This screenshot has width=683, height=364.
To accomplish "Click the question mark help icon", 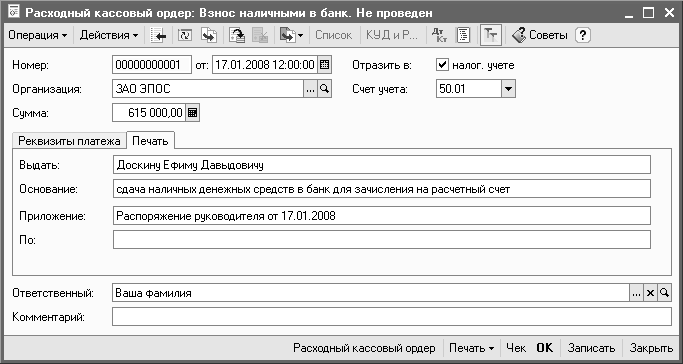I will pyautogui.click(x=583, y=36).
